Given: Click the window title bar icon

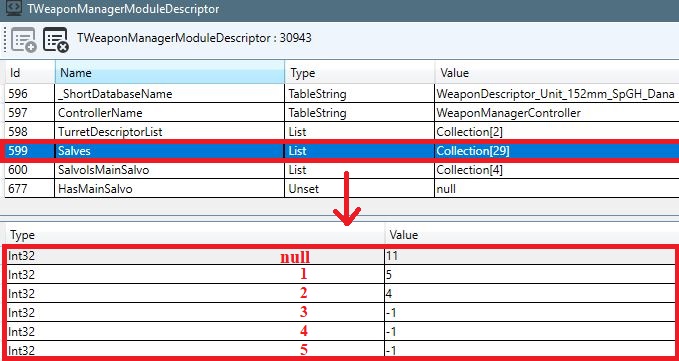Looking at the screenshot, I should 13,8.
